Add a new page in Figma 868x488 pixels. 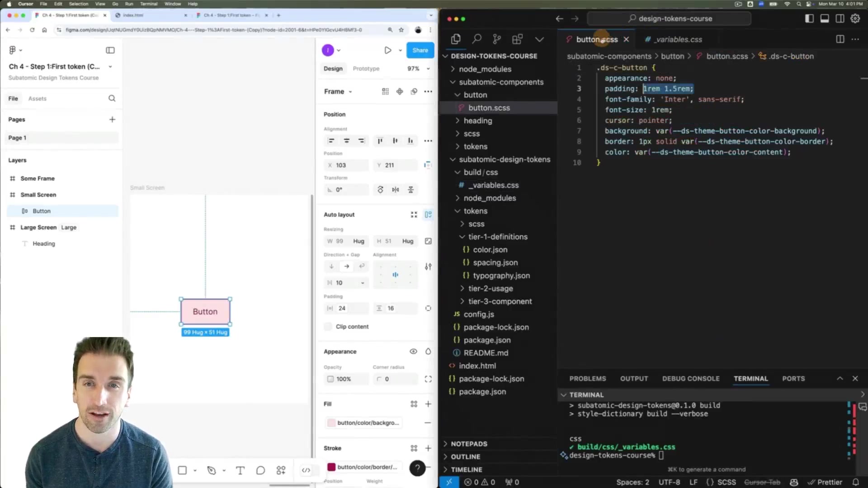112,119
